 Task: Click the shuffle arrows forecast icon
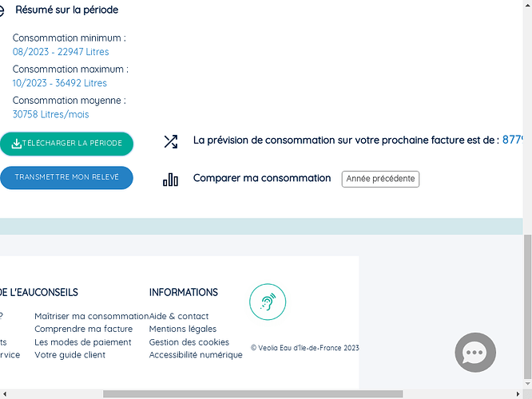[x=171, y=142]
